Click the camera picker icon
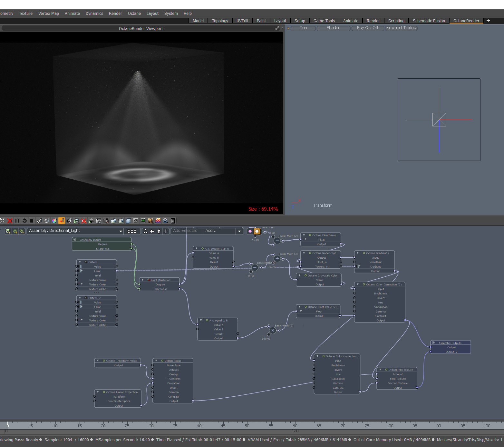 69,221
